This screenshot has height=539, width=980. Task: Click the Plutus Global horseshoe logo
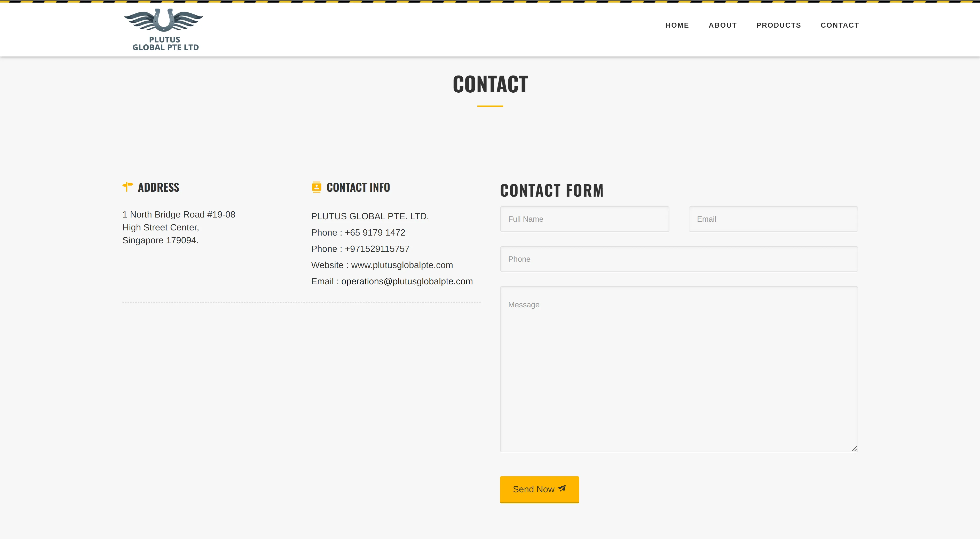pyautogui.click(x=164, y=30)
